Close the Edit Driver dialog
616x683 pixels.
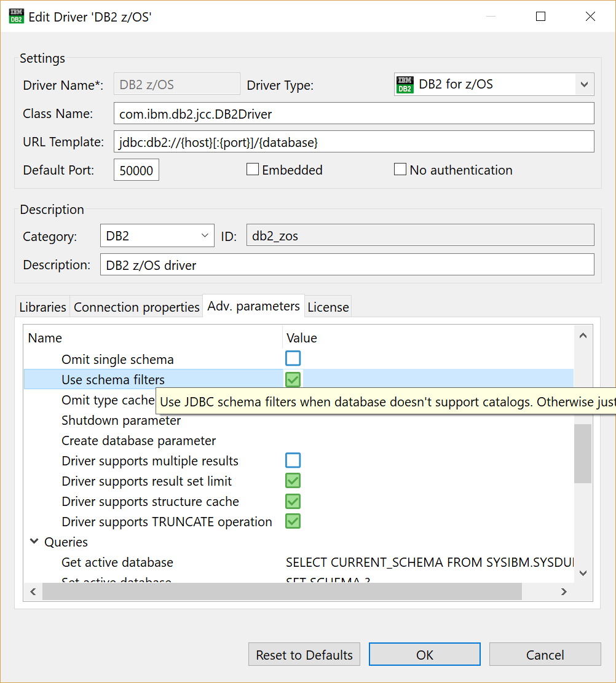(590, 16)
